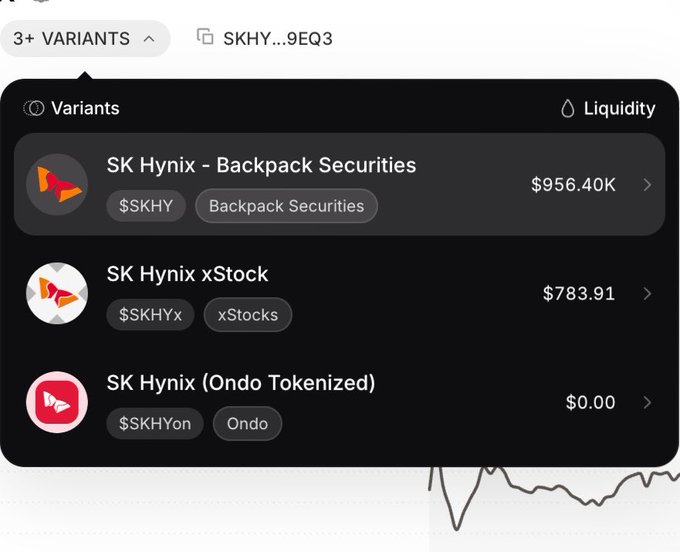
Task: Click the $783.91 liquidity value
Action: tap(579, 294)
